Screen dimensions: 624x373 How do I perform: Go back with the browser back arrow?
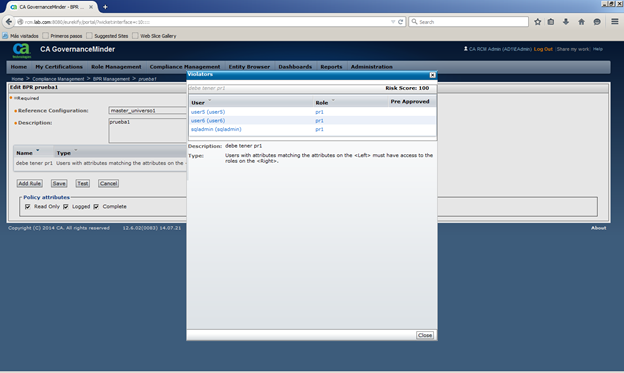pos(9,22)
